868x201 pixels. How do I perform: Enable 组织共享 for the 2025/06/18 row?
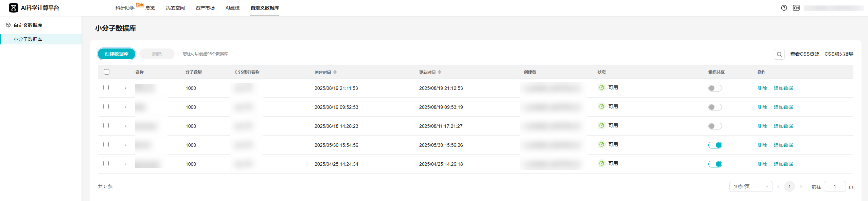pyautogui.click(x=715, y=126)
